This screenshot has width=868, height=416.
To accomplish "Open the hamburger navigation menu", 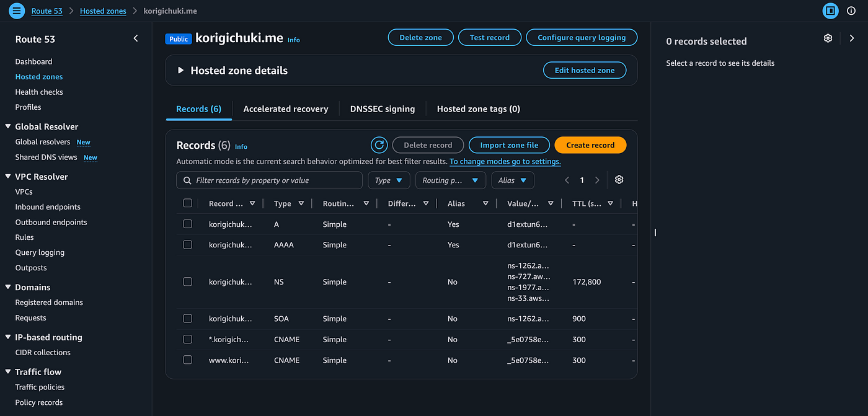I will [17, 11].
